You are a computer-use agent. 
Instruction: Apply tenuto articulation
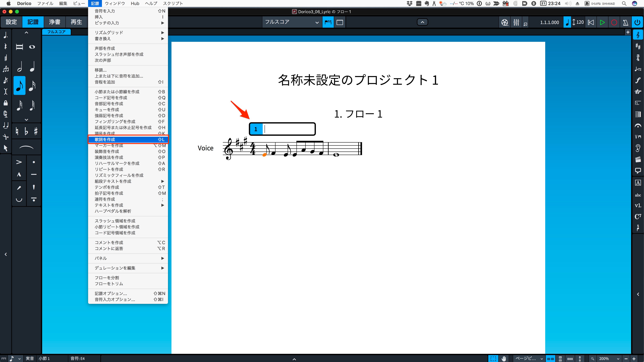[x=34, y=175]
